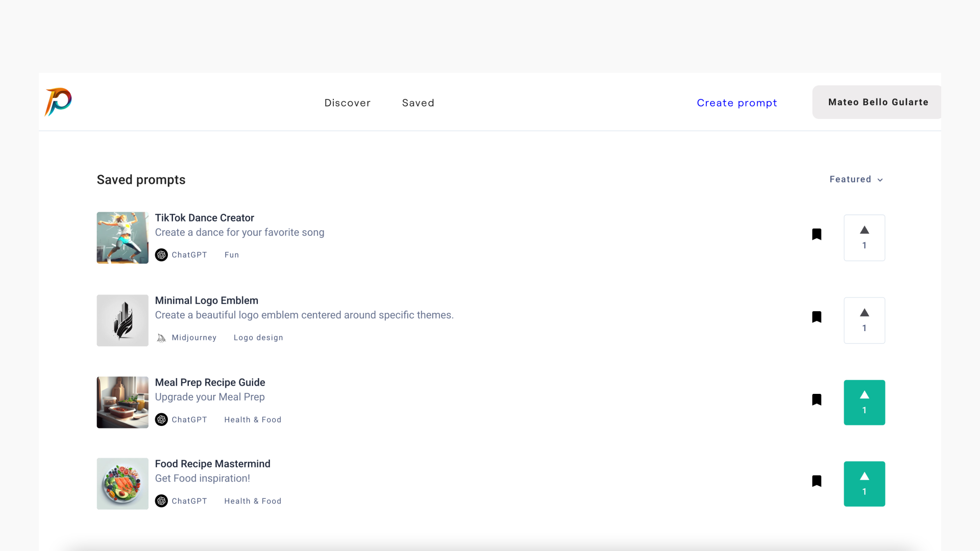Click ChatGPT icon under Food Recipe Mastermind

[x=161, y=501]
